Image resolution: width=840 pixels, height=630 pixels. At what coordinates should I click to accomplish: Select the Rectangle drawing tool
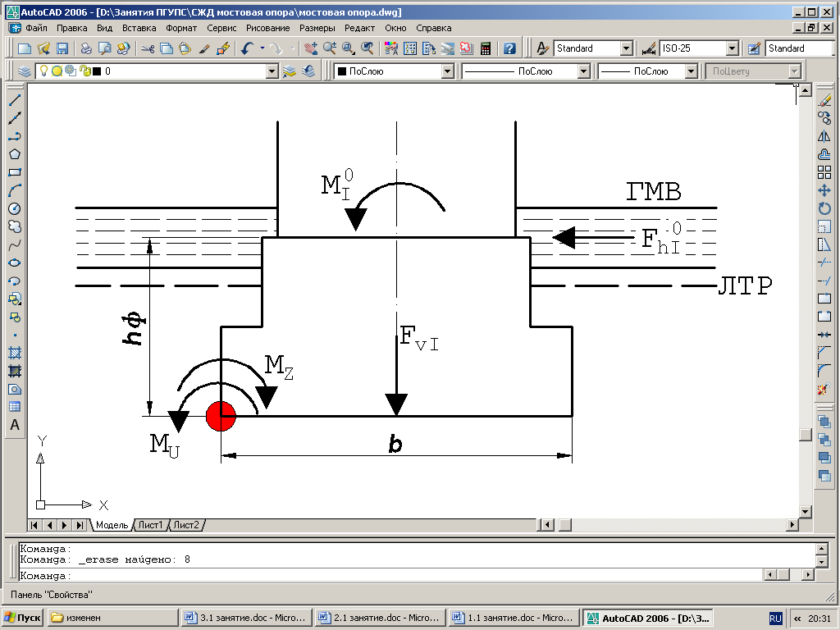point(15,172)
